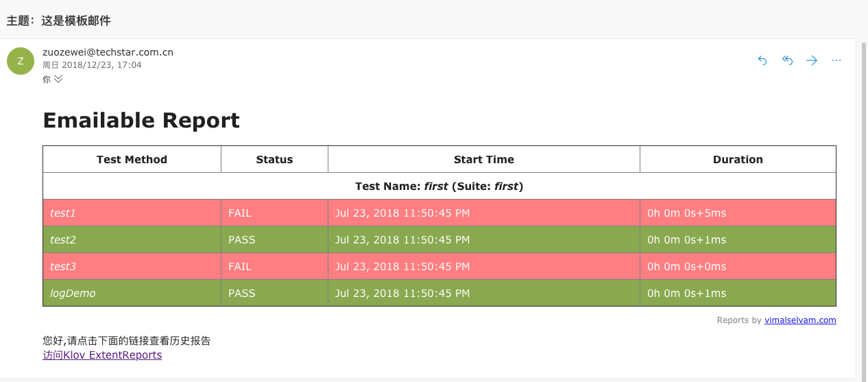This screenshot has height=382, width=868.
Task: Select the test1 method cell
Action: [x=132, y=213]
